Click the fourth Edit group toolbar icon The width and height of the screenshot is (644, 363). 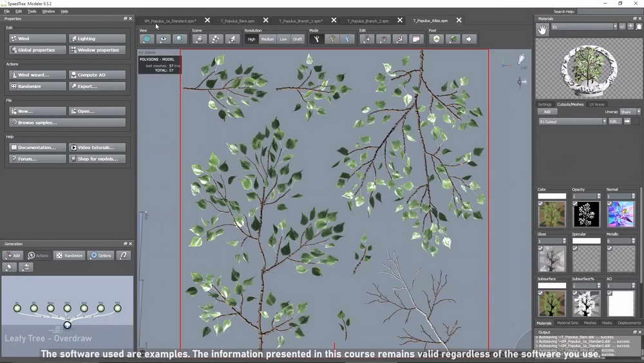(416, 39)
